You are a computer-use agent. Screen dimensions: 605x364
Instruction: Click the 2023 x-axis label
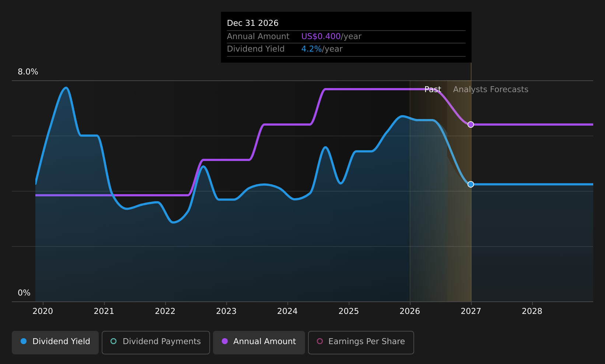pos(226,311)
